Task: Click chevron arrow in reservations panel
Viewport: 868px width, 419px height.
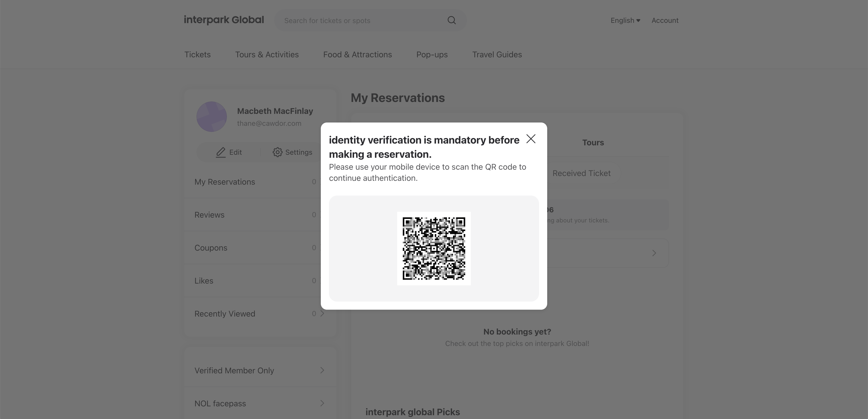Action: click(x=654, y=253)
